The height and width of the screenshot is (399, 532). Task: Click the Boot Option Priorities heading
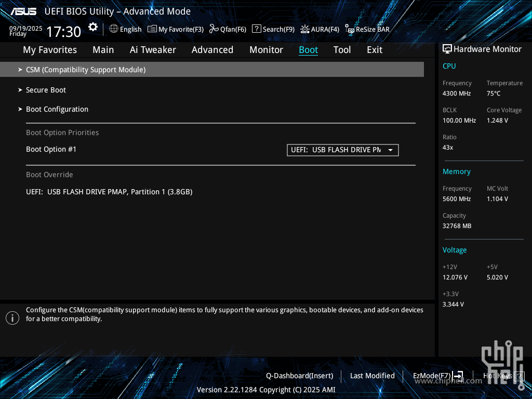point(62,132)
